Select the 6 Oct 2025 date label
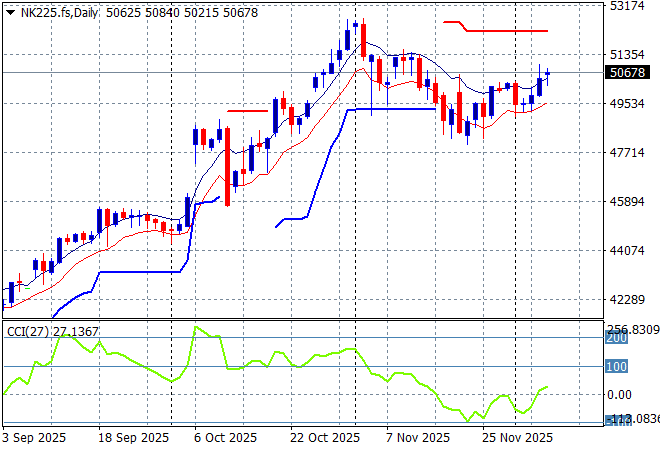660x450 pixels. point(225,438)
